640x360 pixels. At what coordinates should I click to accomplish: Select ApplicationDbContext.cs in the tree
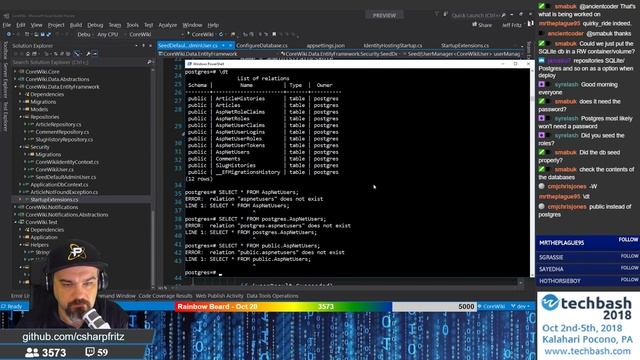(x=59, y=184)
